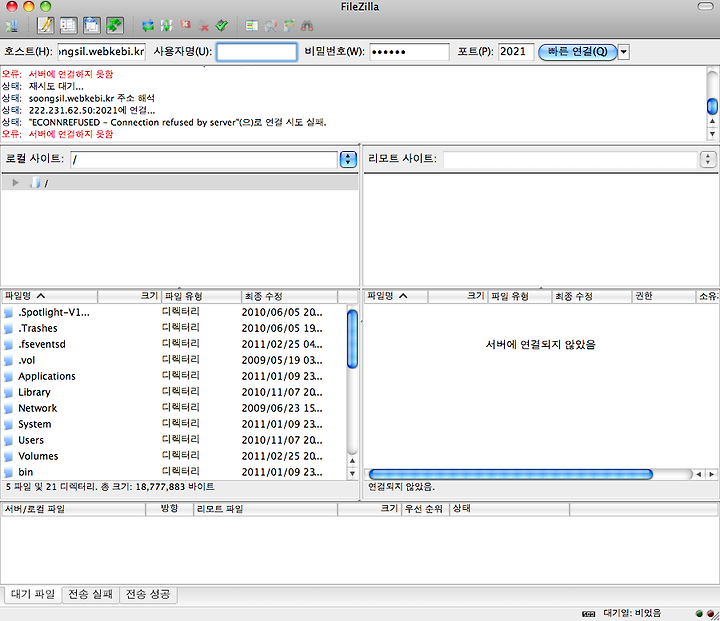This screenshot has width=720, height=621.
Task: Expand the root / tree node
Action: 16,183
